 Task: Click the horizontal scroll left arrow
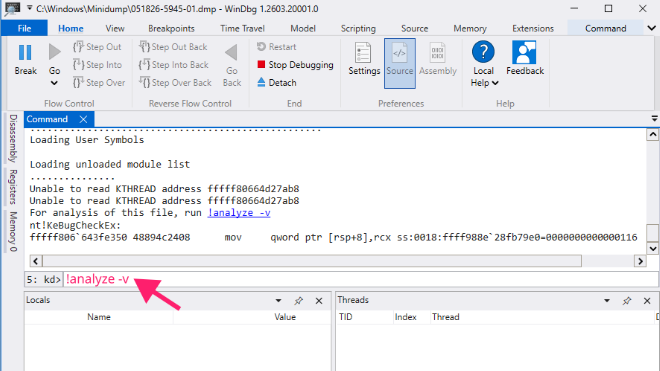tap(36, 261)
